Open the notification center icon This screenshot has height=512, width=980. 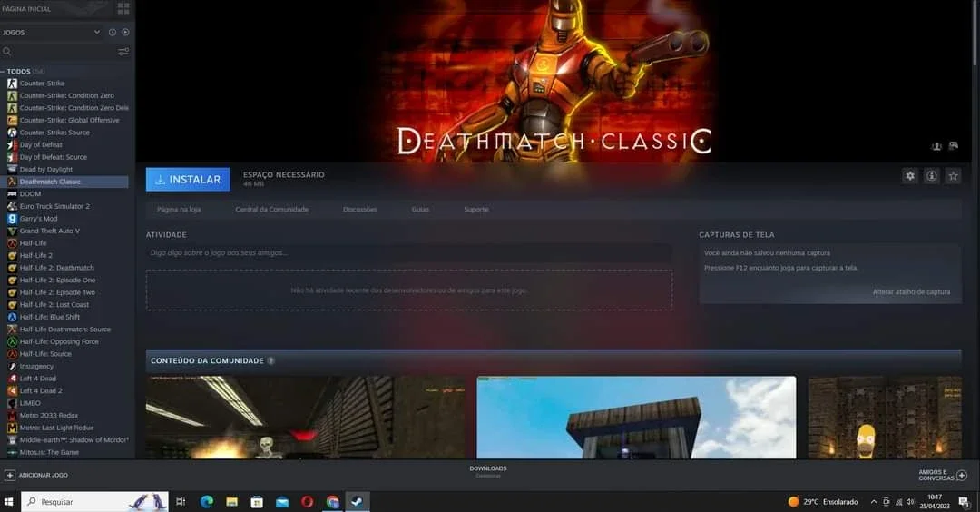click(x=963, y=502)
